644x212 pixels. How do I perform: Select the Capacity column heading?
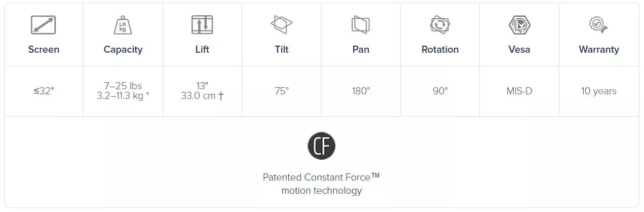123,50
